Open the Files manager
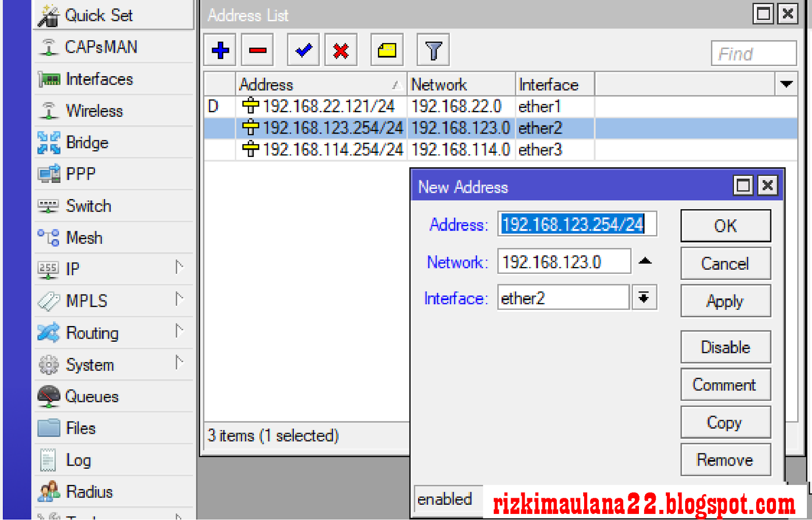 coord(80,428)
